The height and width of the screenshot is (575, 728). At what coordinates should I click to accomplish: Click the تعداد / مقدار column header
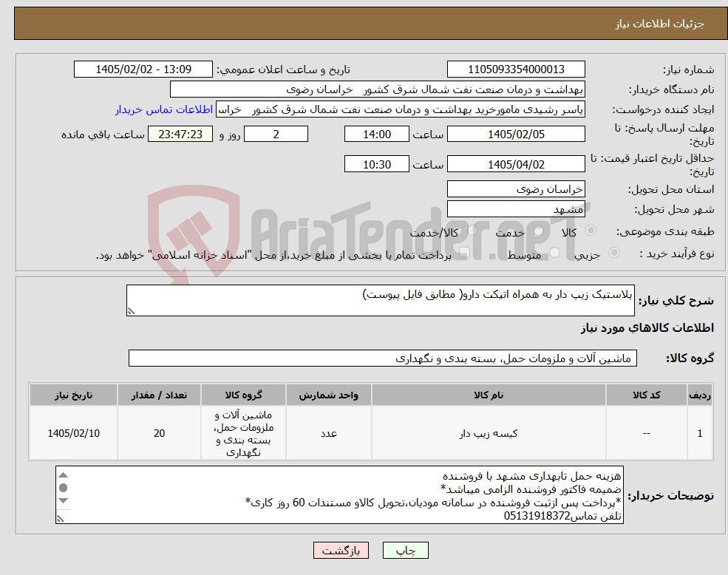(x=159, y=395)
